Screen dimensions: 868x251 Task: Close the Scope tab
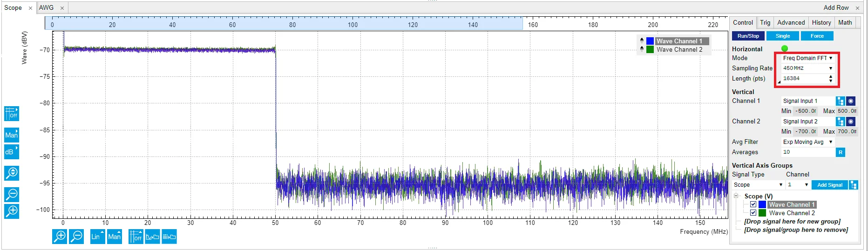30,8
